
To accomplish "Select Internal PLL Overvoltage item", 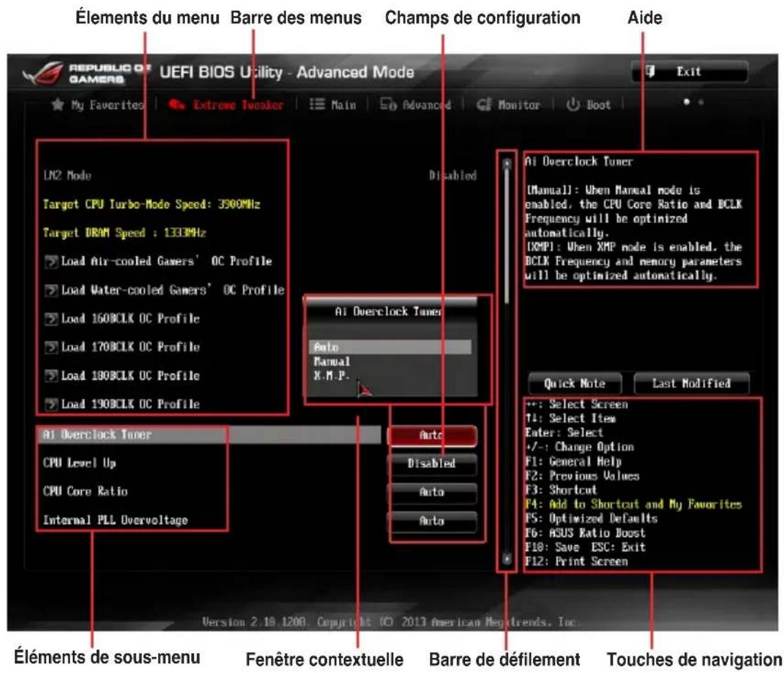I will (116, 520).
